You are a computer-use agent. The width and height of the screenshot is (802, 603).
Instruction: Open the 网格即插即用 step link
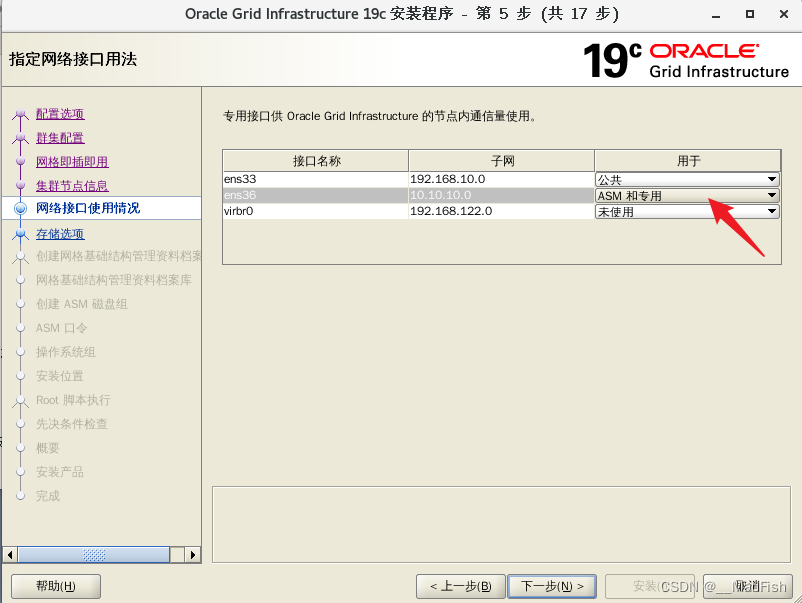pyautogui.click(x=72, y=162)
